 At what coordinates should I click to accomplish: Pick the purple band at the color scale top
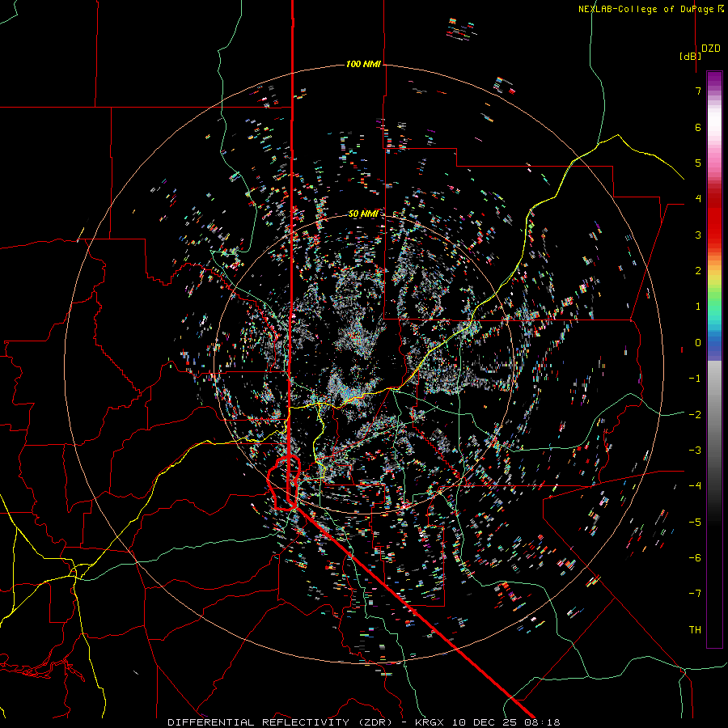click(714, 78)
